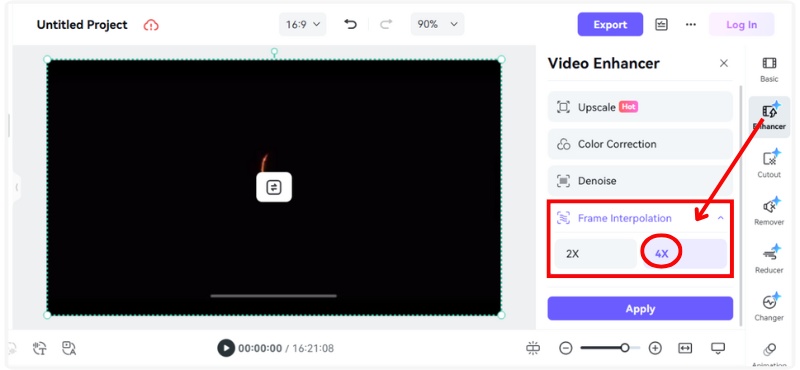Click the 00:00:00 current time display

click(x=260, y=349)
